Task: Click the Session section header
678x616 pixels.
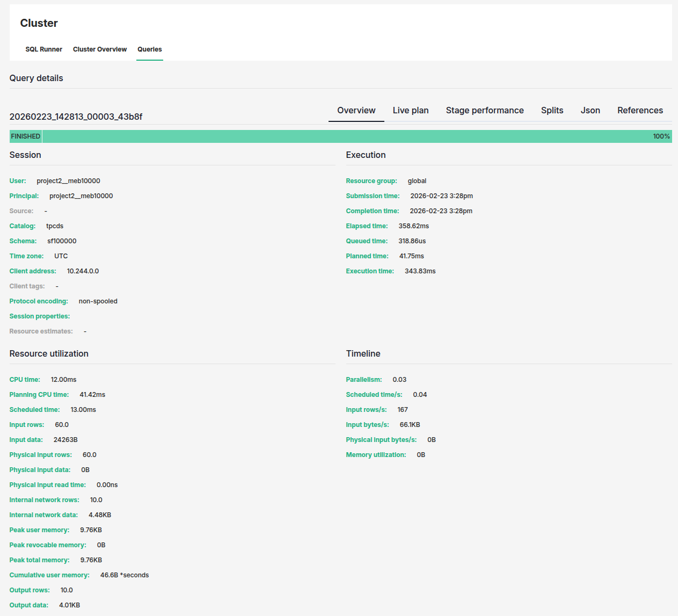Action: 25,155
